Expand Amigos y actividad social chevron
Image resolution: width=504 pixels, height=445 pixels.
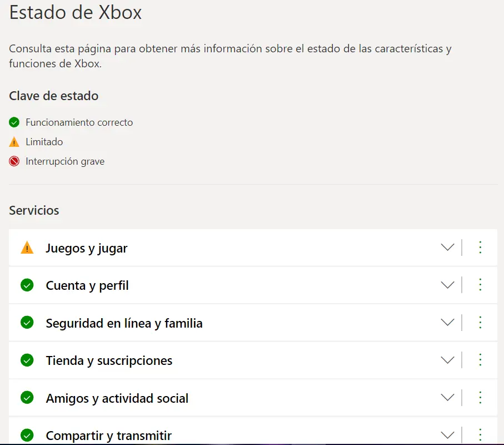(447, 397)
